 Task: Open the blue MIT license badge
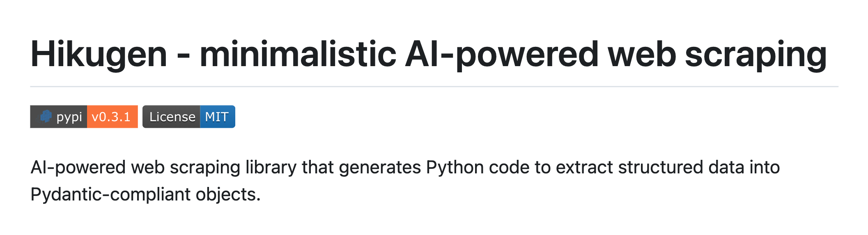217,117
